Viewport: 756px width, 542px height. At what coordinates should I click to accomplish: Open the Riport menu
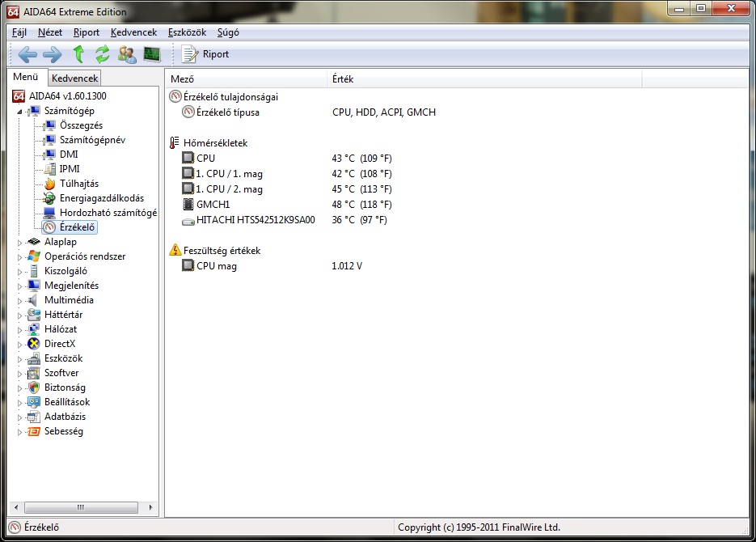(x=87, y=32)
